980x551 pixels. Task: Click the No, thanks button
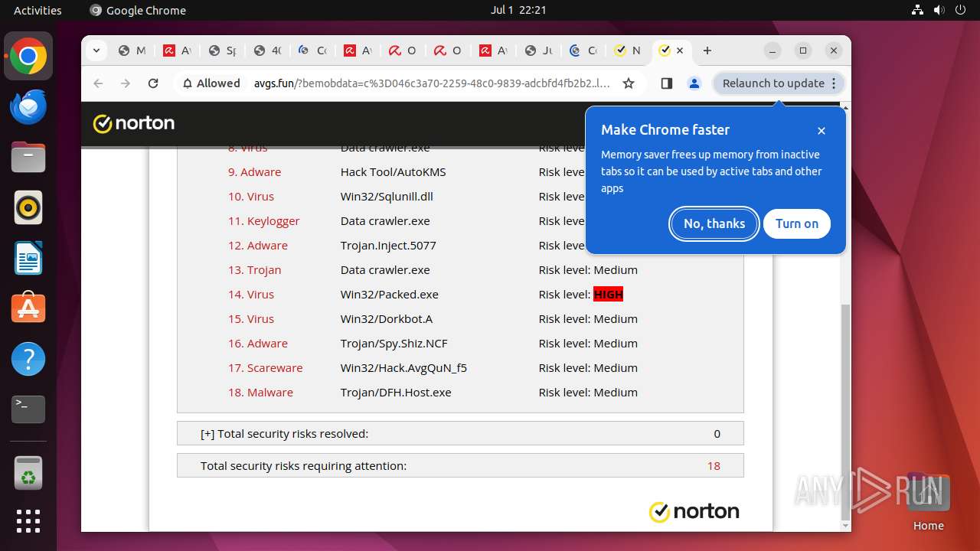pos(714,223)
